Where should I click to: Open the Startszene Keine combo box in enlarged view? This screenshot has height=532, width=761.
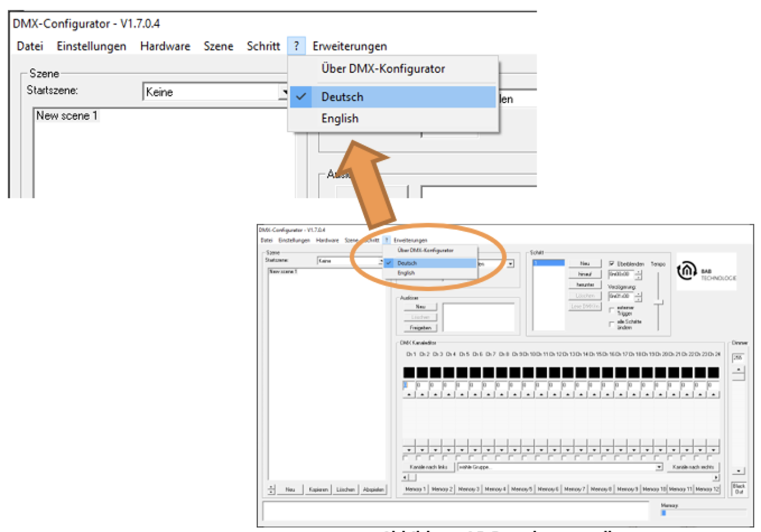pyautogui.click(x=215, y=92)
